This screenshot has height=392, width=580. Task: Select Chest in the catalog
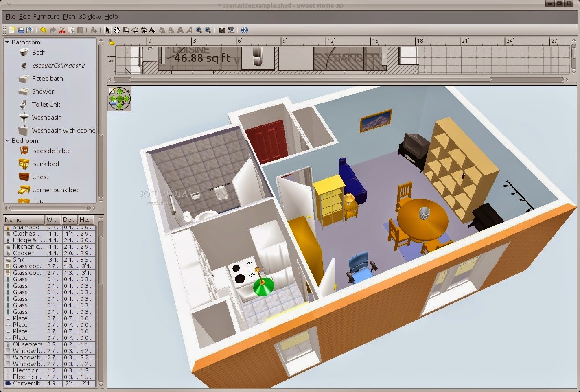tap(40, 177)
